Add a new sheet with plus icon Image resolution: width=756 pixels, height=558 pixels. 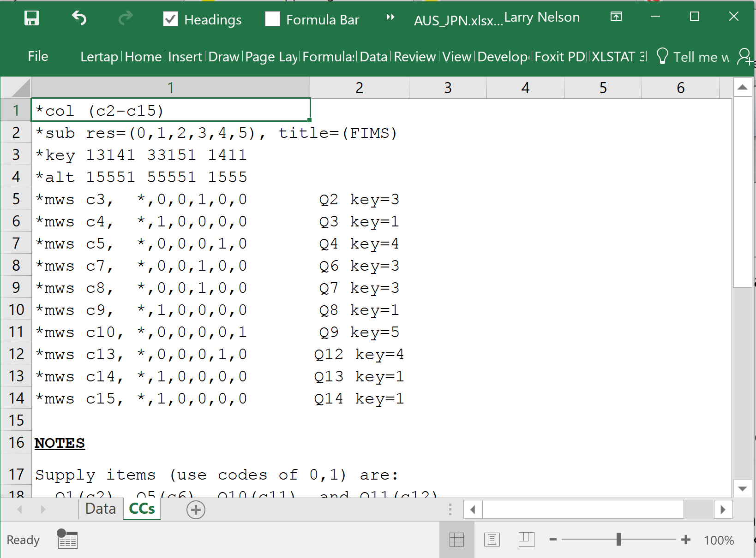coord(196,510)
